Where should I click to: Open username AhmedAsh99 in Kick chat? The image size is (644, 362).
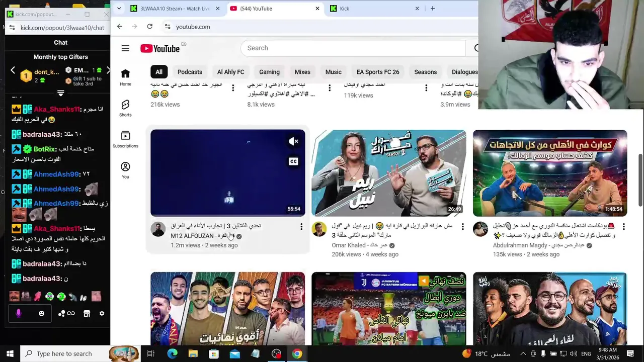56,174
